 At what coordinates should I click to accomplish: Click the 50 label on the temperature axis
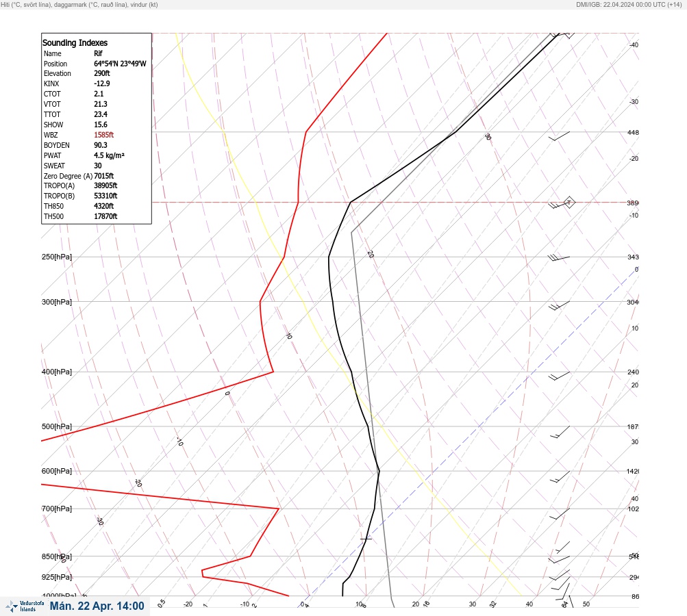[x=586, y=604]
